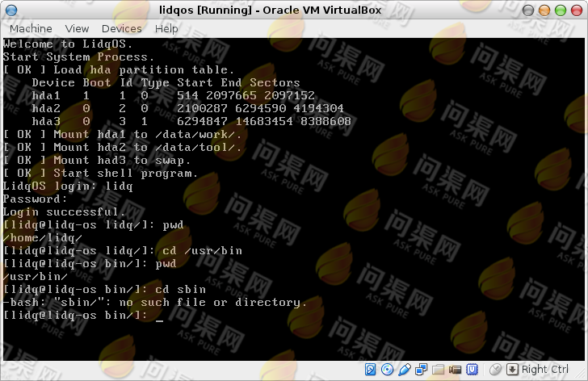This screenshot has width=588, height=381.
Task: Click the CPU virtualization status icon
Action: click(472, 370)
